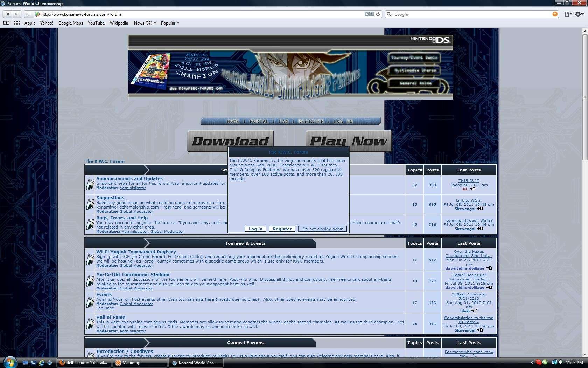Open last post Link to WC's

click(469, 200)
